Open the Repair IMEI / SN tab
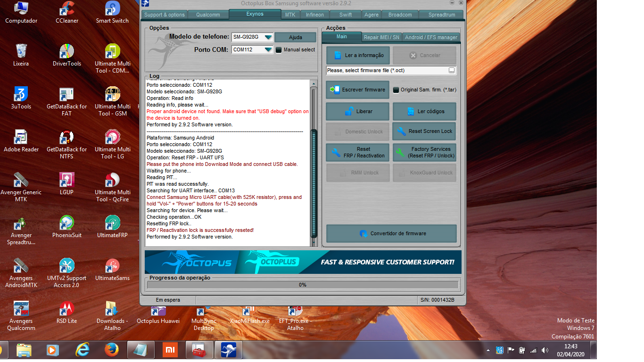Screen dimensions: 644x362 [x=381, y=37]
